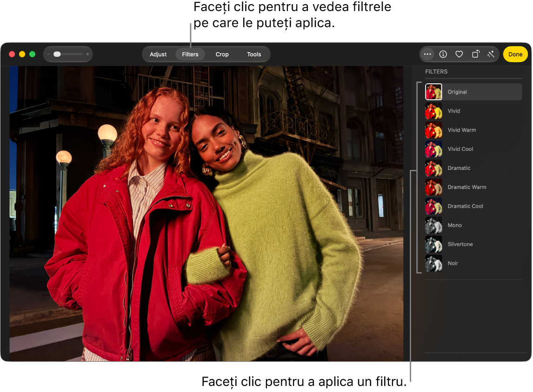Toggle favorite heart icon
Viewport: 533px width, 392px height.
tap(459, 54)
